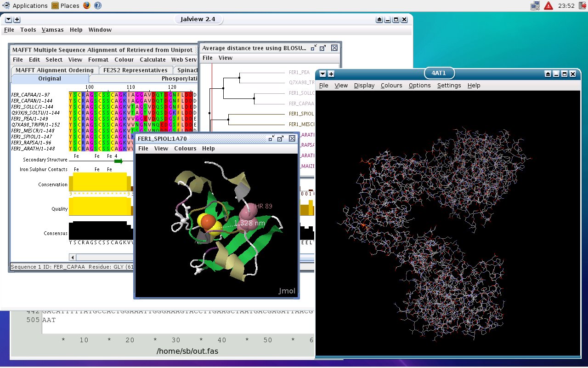Image resolution: width=588 pixels, height=368 pixels.
Task: Open alignment Colour menu
Action: pos(124,59)
